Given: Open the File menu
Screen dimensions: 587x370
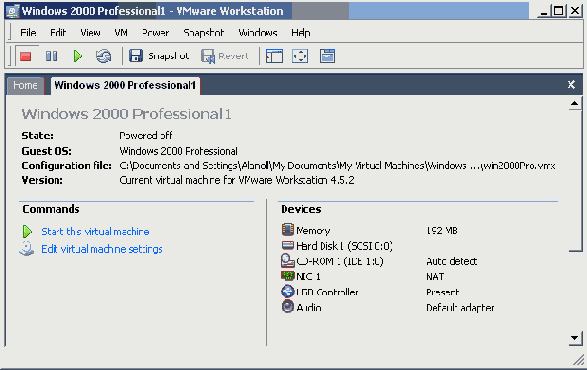Looking at the screenshot, I should pyautogui.click(x=28, y=33).
